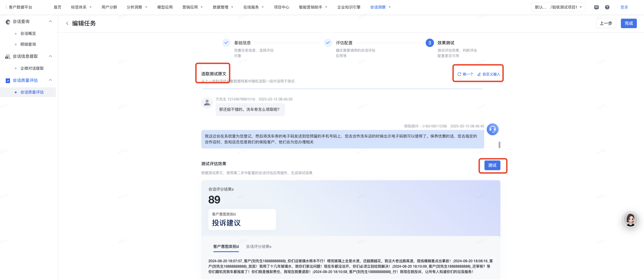Screen dimensions: 644x280
Task: Click the 自定义输入 pencil icon
Action: (479, 74)
